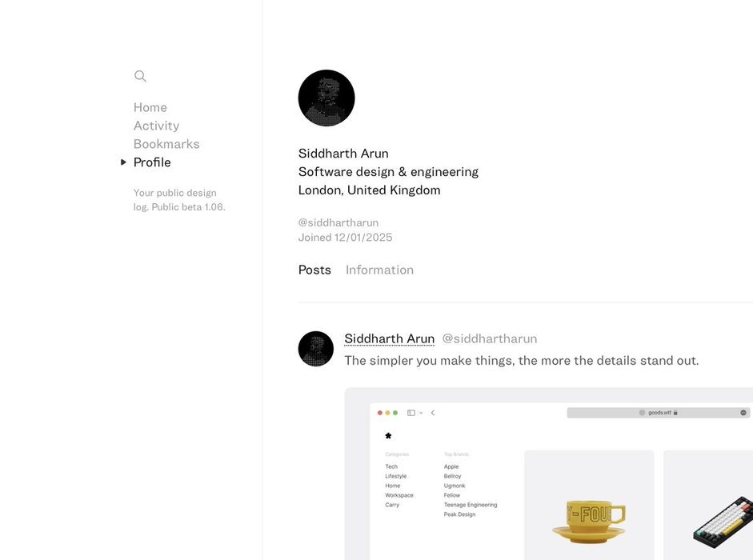Click the small avatar next to the post

pyautogui.click(x=316, y=349)
